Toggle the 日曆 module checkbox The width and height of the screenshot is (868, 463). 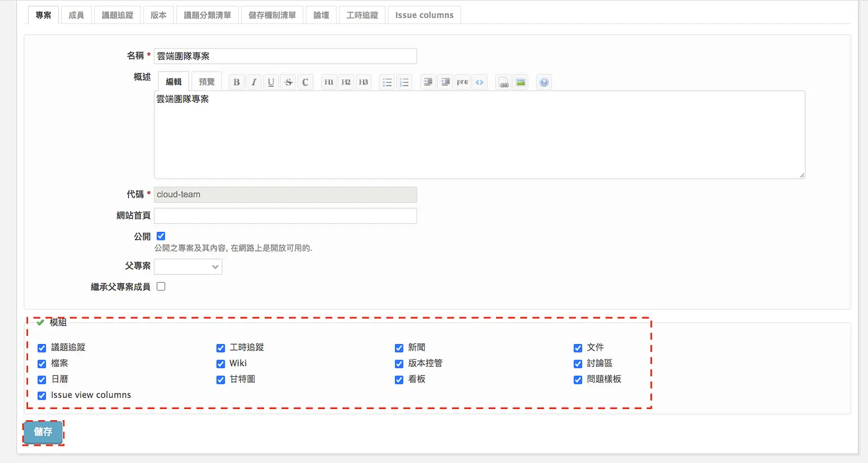tap(42, 379)
